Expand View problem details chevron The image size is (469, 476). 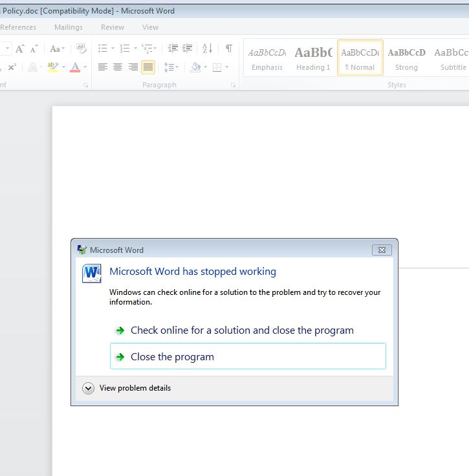click(88, 388)
